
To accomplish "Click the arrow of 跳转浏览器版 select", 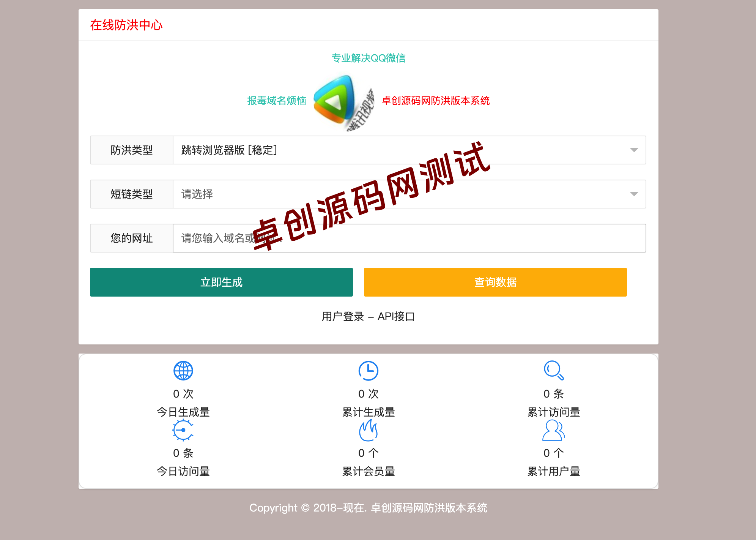I will tap(634, 150).
